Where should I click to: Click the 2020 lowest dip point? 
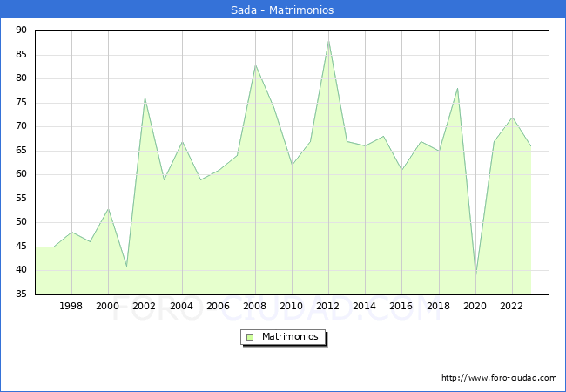(x=475, y=274)
